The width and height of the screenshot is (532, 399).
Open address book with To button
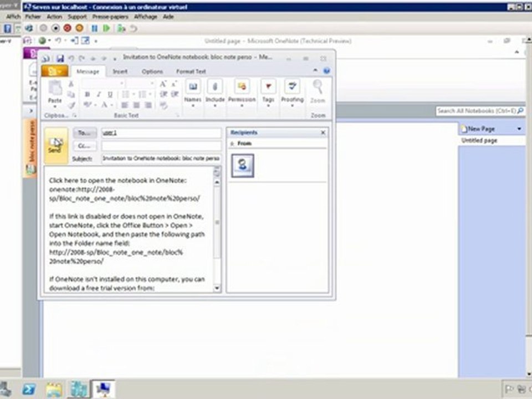coord(84,132)
